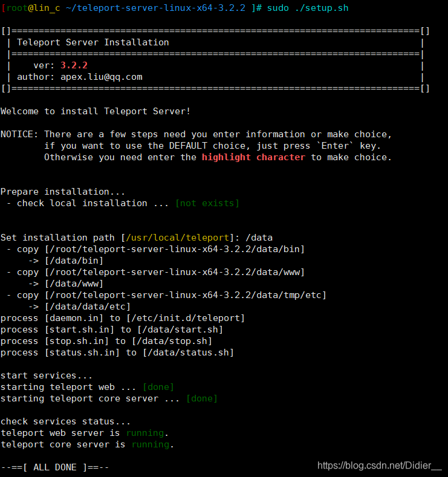This screenshot has height=477, width=448.
Task: Click the author email 'apex.liu@qq.com'
Action: [102, 77]
